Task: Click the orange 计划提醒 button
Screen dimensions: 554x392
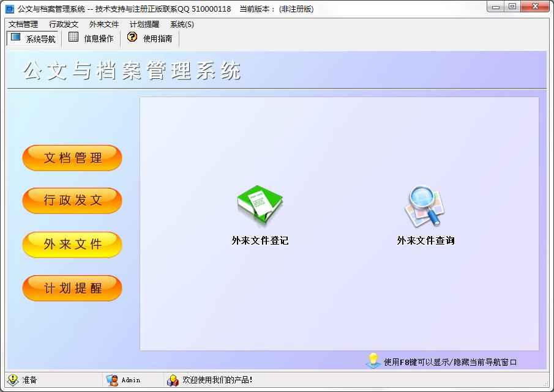Action: click(72, 288)
